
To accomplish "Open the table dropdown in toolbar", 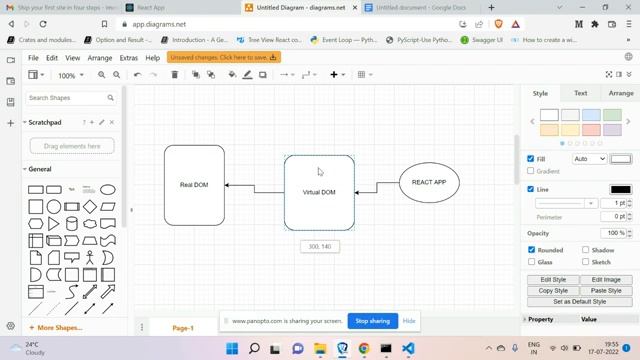I will click(365, 75).
